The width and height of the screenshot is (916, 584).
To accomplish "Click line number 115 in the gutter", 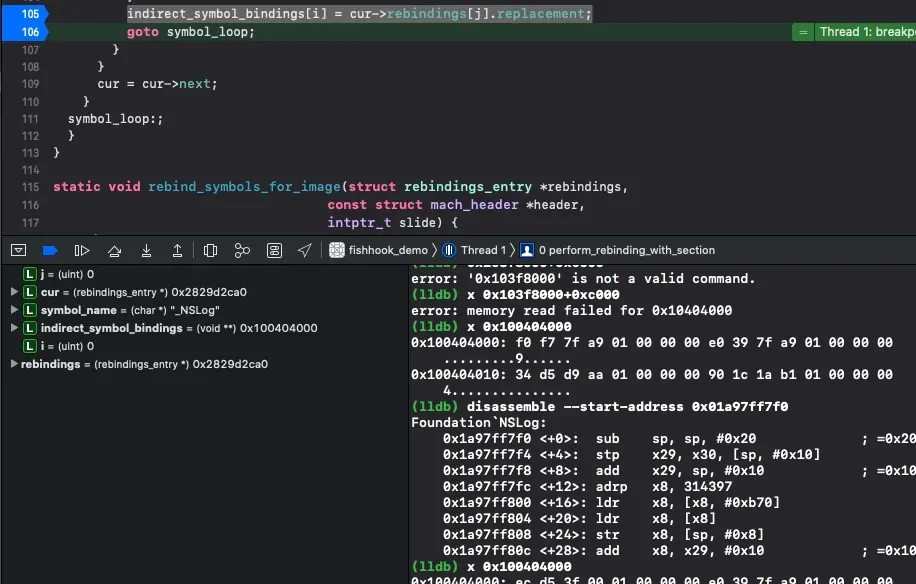I will [30, 187].
